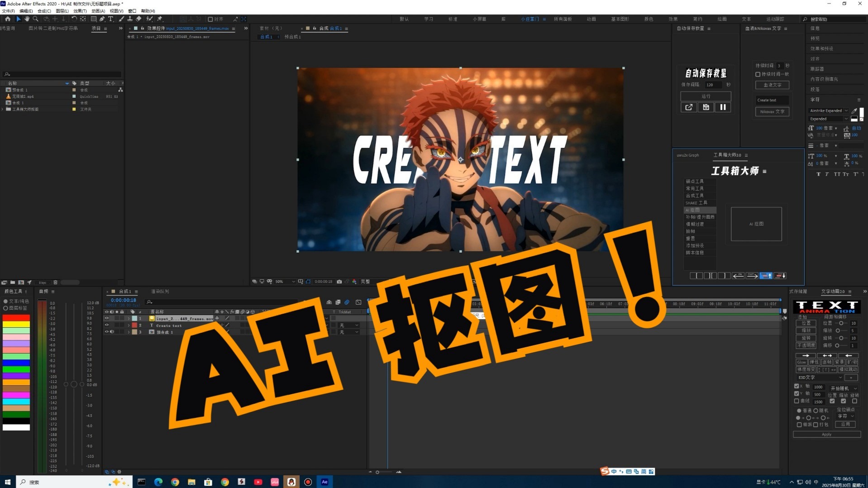868x488 pixels.
Task: Click the pause icon in auto-save panel
Action: coord(723,107)
